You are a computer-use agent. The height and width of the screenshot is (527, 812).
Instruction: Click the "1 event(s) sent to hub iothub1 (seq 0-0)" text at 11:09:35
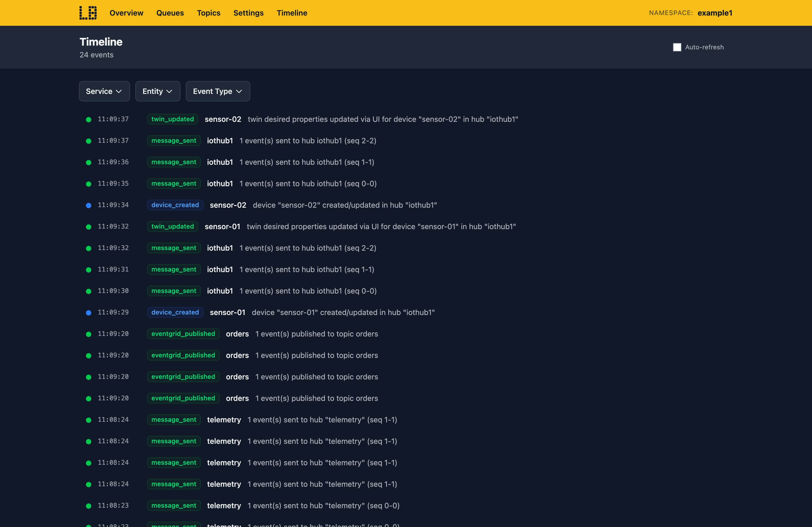[x=308, y=184]
